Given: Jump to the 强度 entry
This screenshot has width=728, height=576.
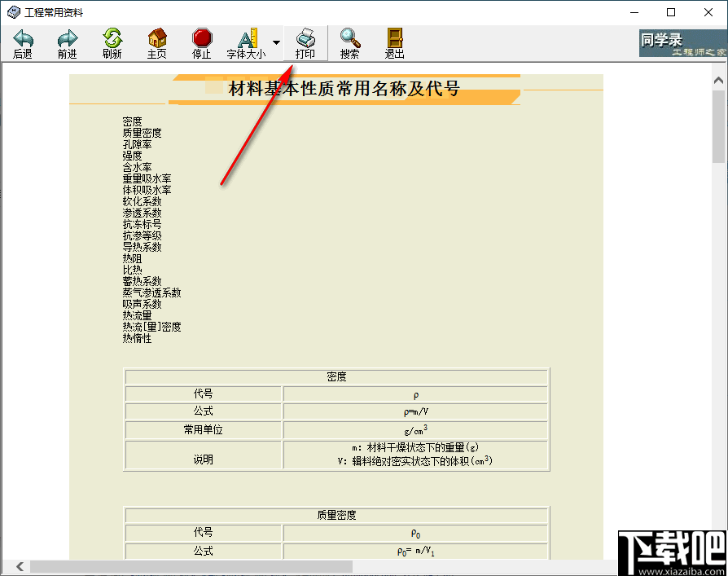Looking at the screenshot, I should [x=132, y=156].
